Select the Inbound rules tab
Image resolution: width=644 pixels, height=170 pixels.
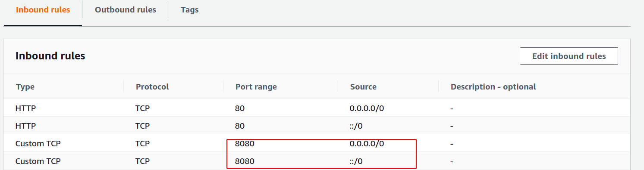pyautogui.click(x=43, y=9)
